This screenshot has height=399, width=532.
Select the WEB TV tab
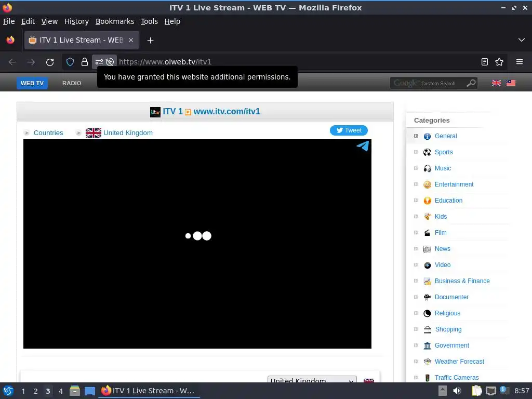click(32, 83)
